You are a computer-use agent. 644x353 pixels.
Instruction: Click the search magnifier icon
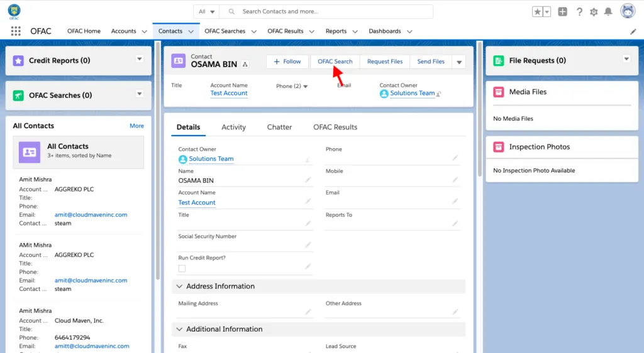pyautogui.click(x=231, y=11)
